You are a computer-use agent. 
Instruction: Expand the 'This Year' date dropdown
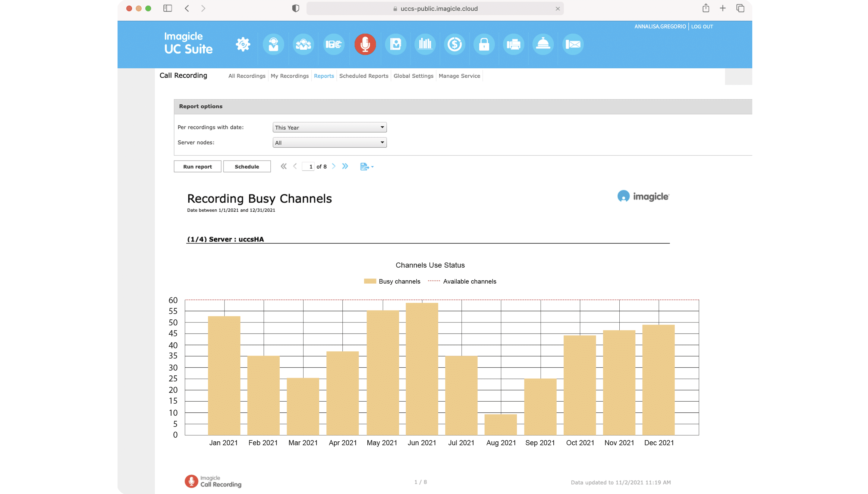coord(329,127)
